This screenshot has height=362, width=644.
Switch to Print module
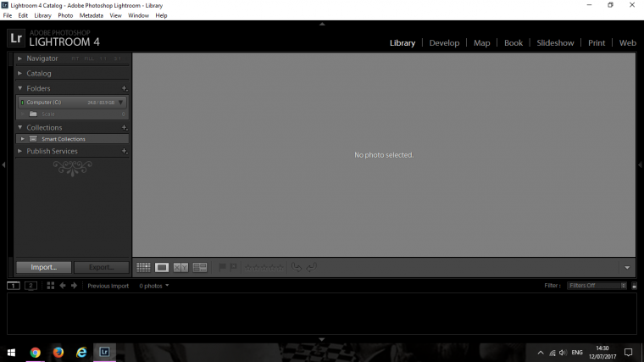point(597,42)
